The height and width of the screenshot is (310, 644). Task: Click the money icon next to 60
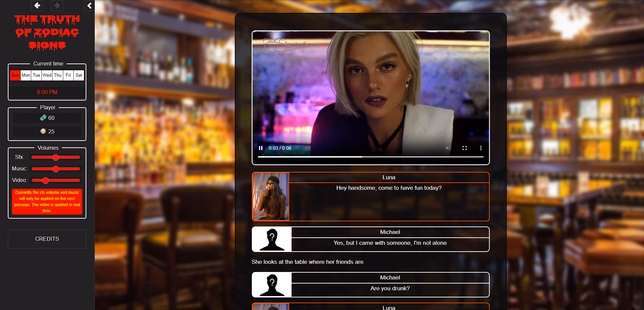tap(43, 117)
